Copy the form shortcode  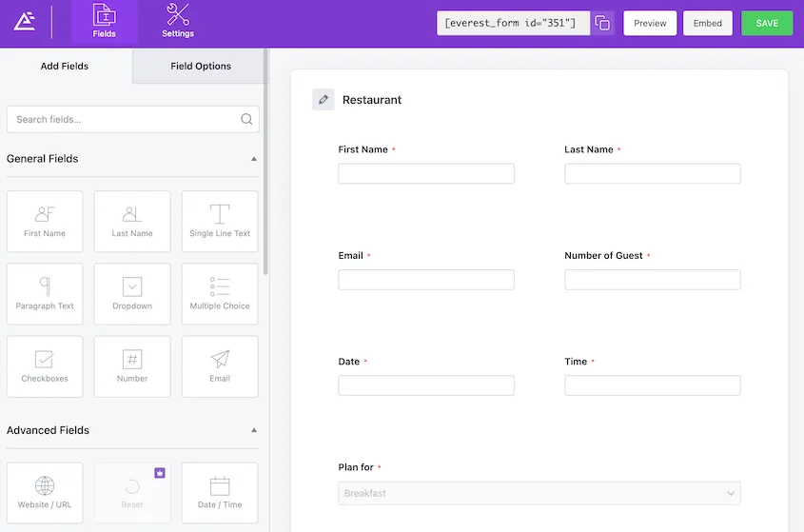click(602, 23)
